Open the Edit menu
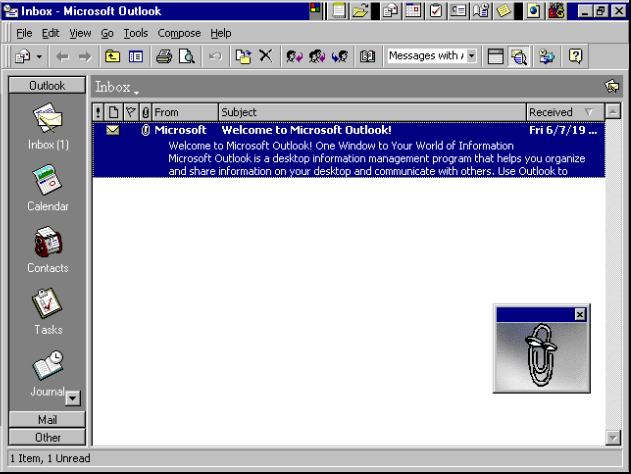The image size is (631, 474). (x=51, y=33)
